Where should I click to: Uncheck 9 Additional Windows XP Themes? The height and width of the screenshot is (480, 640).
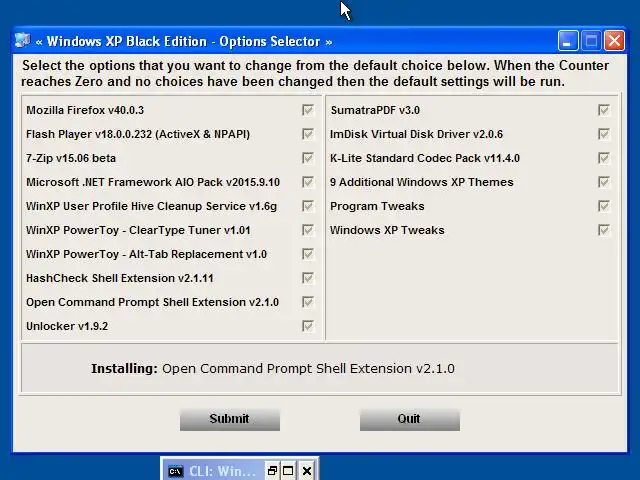point(604,182)
